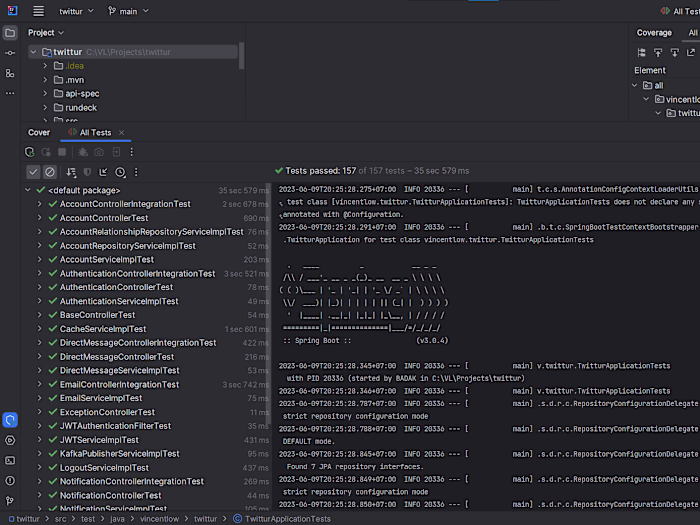Switch to the Cover tab
The height and width of the screenshot is (525, 700).
39,133
